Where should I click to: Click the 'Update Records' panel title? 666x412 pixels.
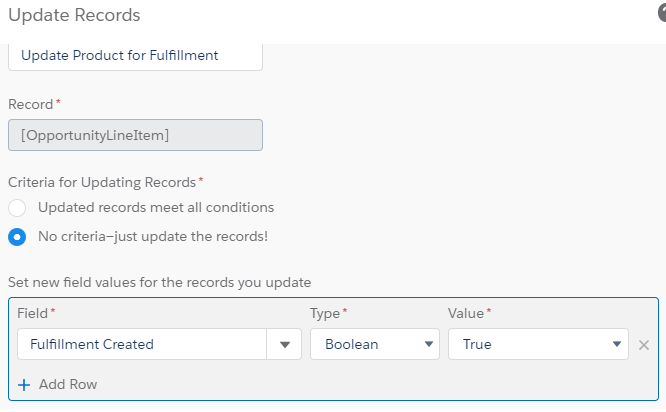tap(74, 16)
